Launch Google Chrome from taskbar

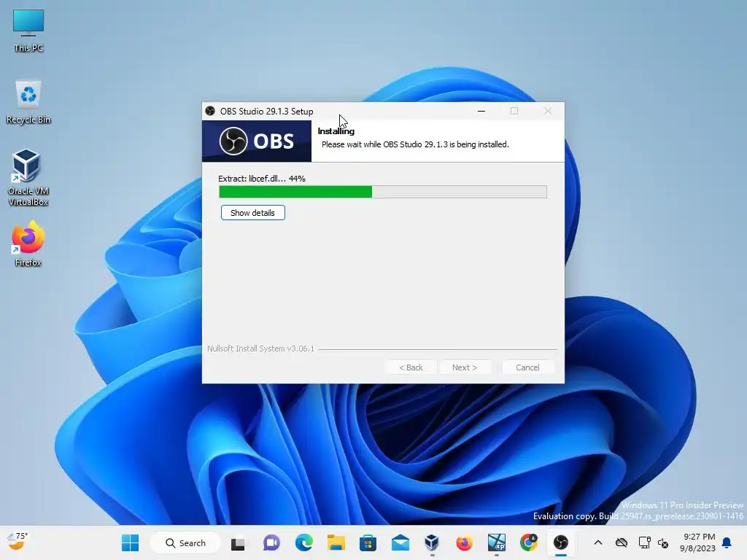(x=529, y=542)
